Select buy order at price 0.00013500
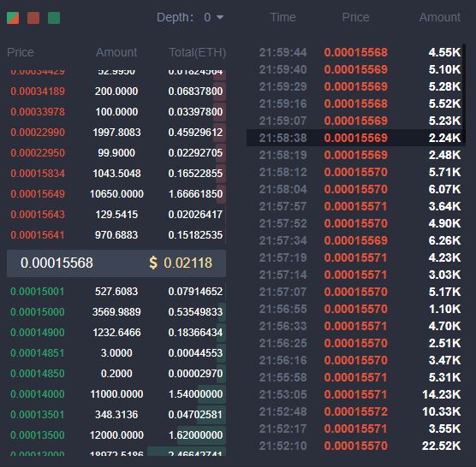The image size is (476, 467). coord(116,435)
